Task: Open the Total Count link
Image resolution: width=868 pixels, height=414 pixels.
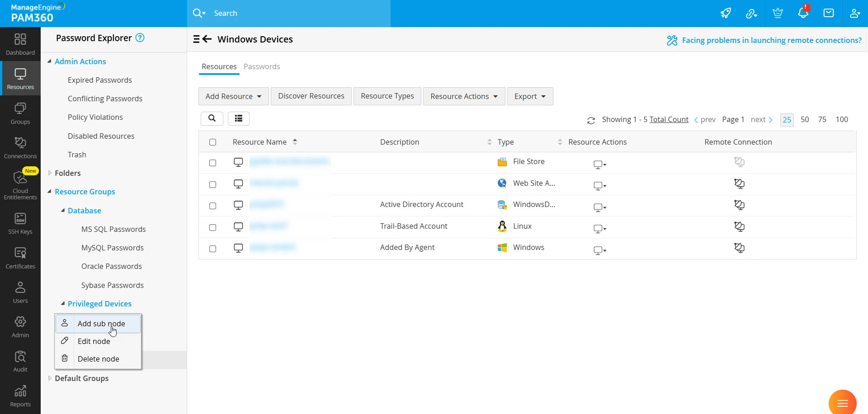Action: (669, 119)
